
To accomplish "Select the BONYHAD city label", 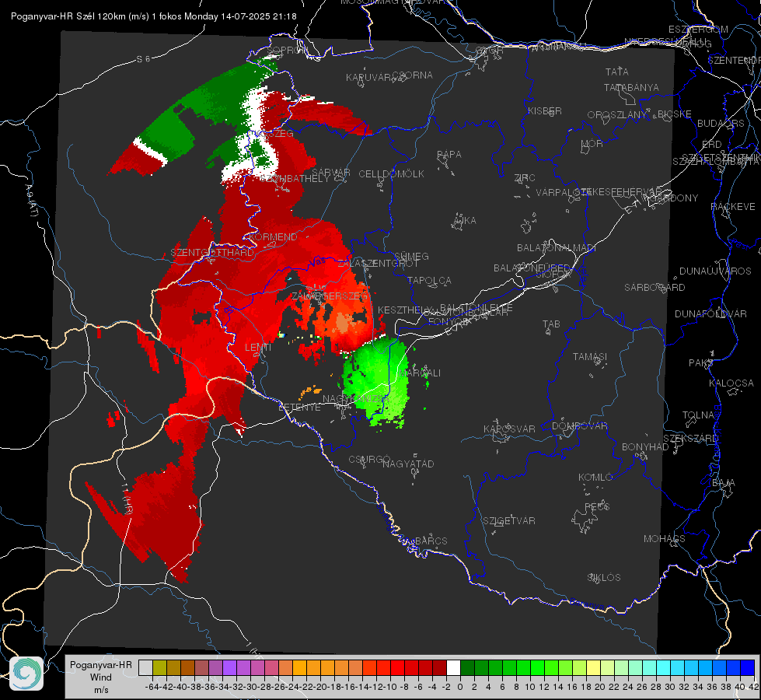I will pyautogui.click(x=645, y=446).
